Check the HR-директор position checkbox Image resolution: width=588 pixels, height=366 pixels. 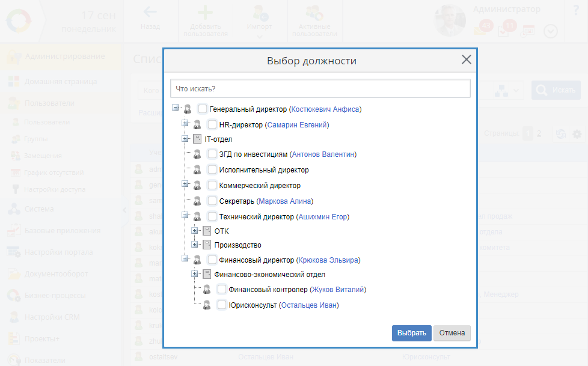[x=212, y=125]
